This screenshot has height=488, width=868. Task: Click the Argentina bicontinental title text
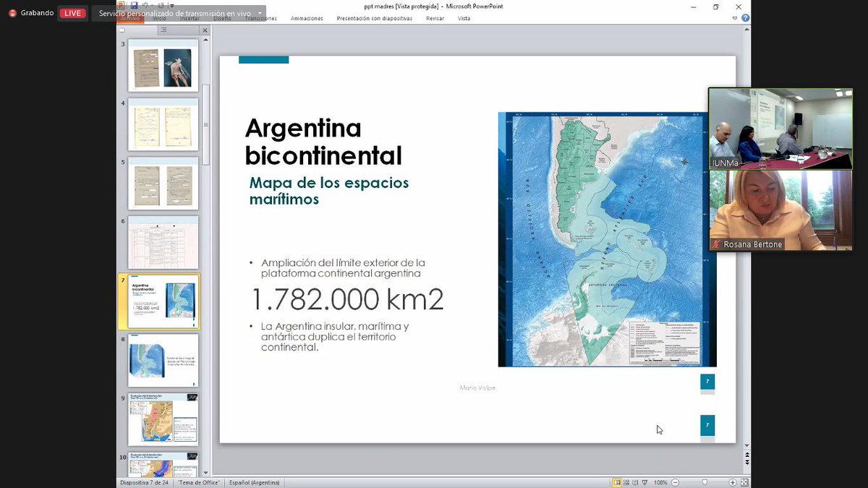tap(323, 142)
